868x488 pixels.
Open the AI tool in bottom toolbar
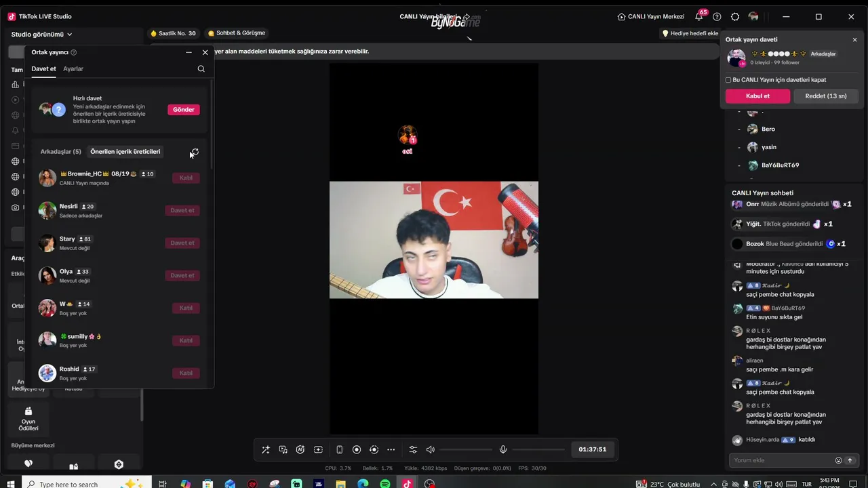click(300, 449)
